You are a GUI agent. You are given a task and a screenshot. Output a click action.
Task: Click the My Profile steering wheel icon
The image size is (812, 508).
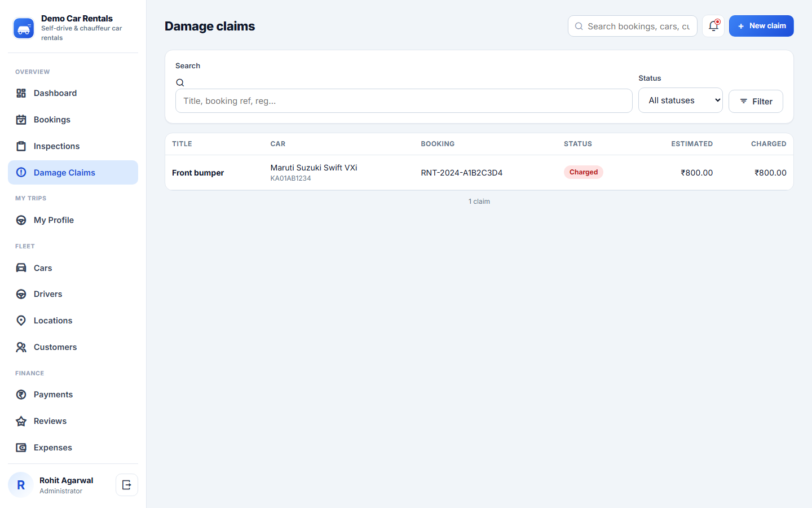coord(21,220)
